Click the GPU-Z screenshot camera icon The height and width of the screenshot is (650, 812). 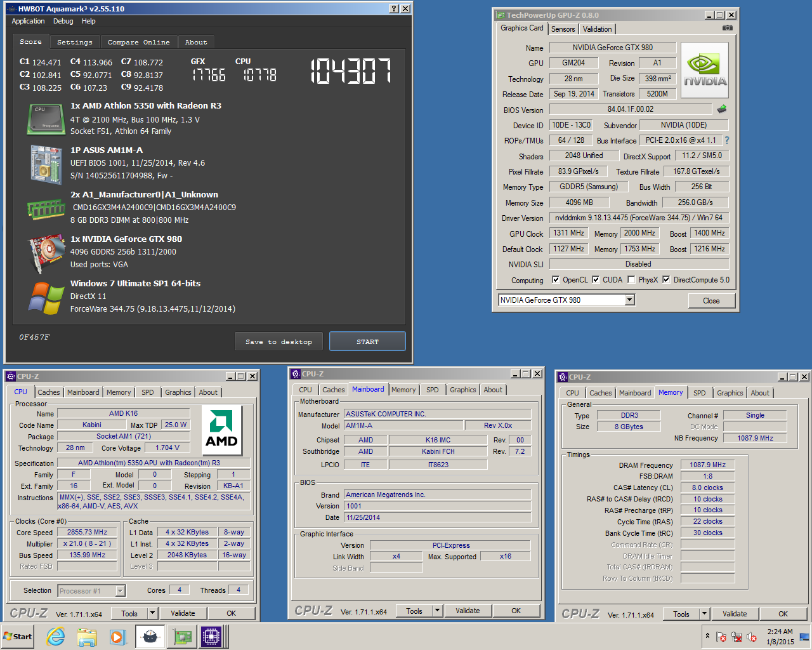pos(728,28)
